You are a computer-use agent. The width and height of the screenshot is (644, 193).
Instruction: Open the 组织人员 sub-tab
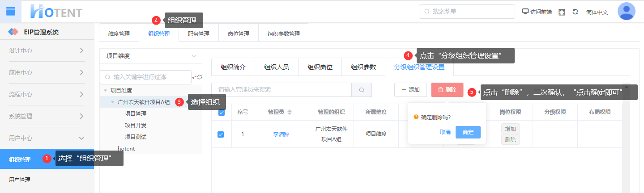277,67
